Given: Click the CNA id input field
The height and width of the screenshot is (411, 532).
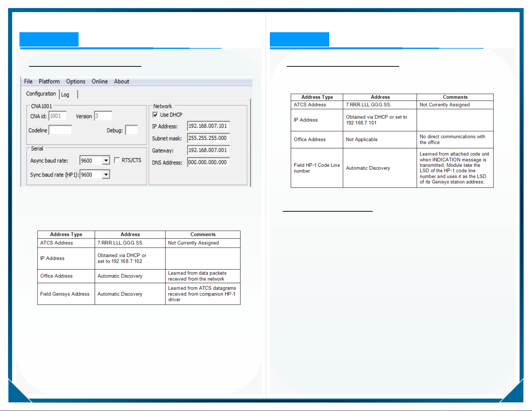Looking at the screenshot, I should (57, 116).
